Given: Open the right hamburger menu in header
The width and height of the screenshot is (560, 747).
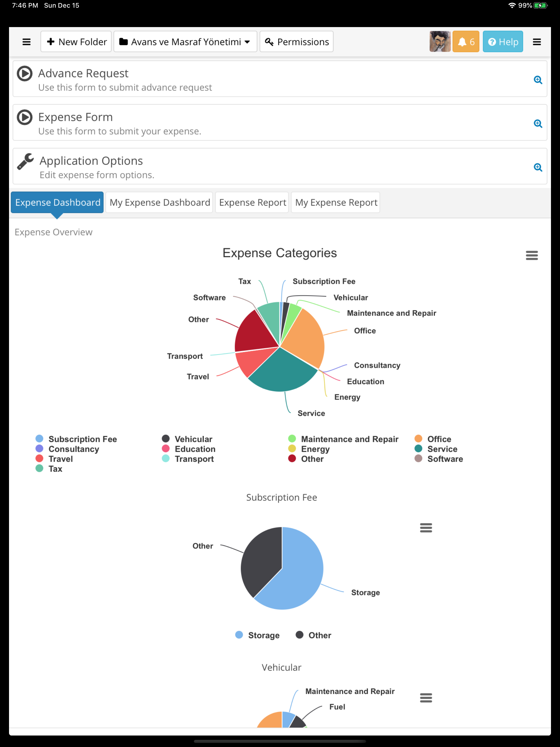Looking at the screenshot, I should coord(537,42).
